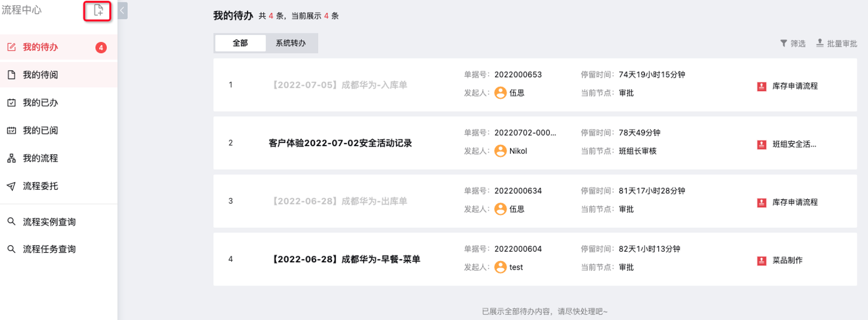Click the red pending count badge
This screenshot has width=868, height=320.
[101, 47]
